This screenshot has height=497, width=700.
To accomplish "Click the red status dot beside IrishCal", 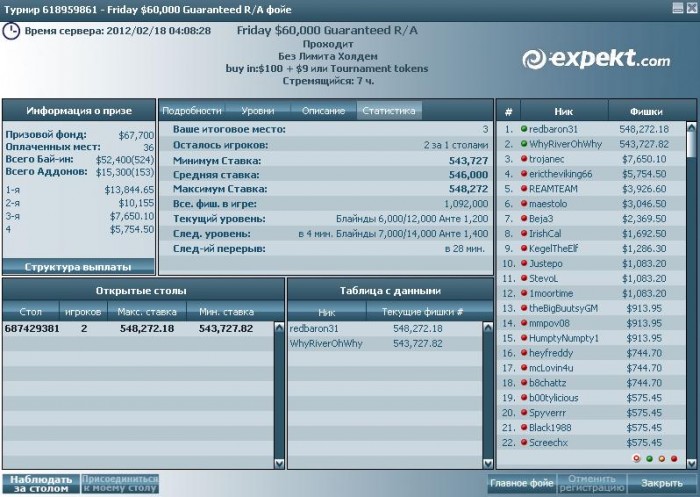I will click(x=524, y=234).
